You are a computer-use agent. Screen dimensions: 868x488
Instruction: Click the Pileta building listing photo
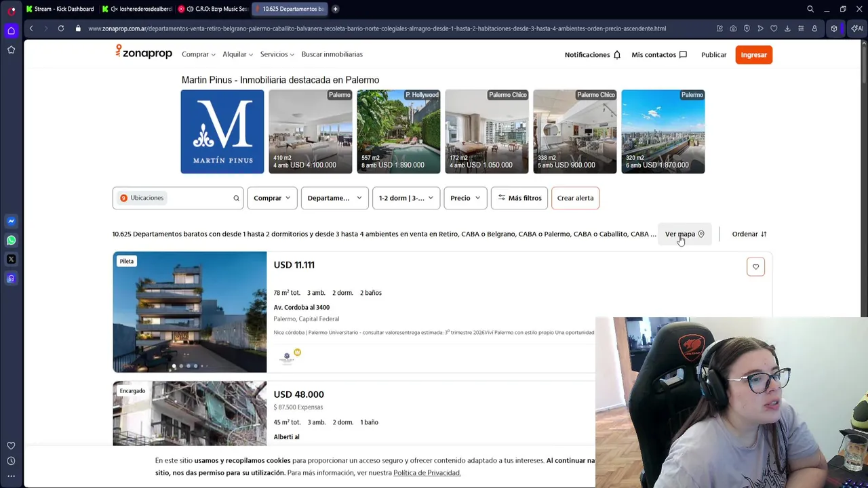pyautogui.click(x=190, y=312)
